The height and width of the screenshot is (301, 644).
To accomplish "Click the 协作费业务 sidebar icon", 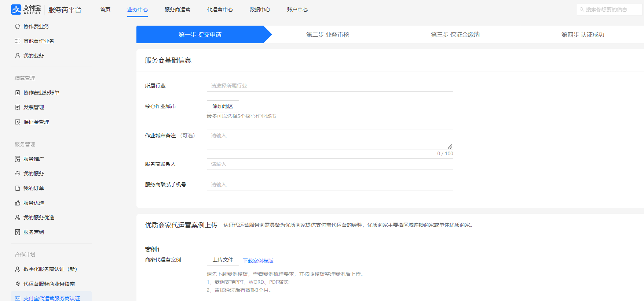I will 17,26.
